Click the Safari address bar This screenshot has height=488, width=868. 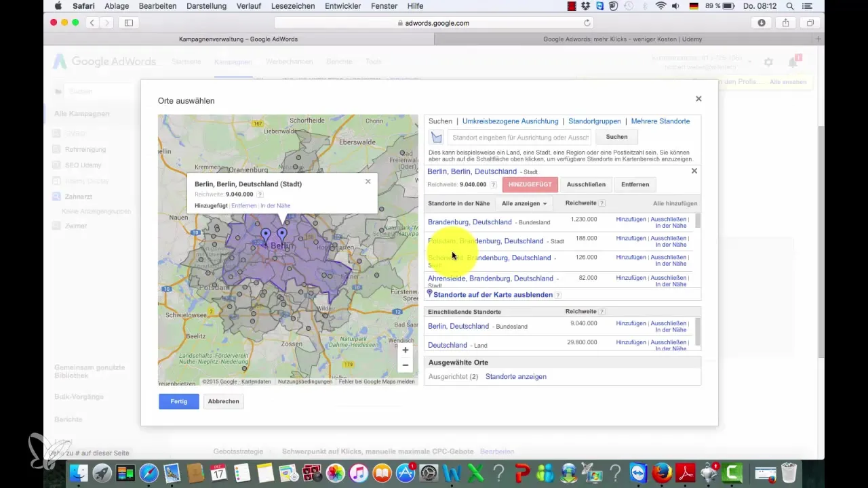click(x=434, y=22)
